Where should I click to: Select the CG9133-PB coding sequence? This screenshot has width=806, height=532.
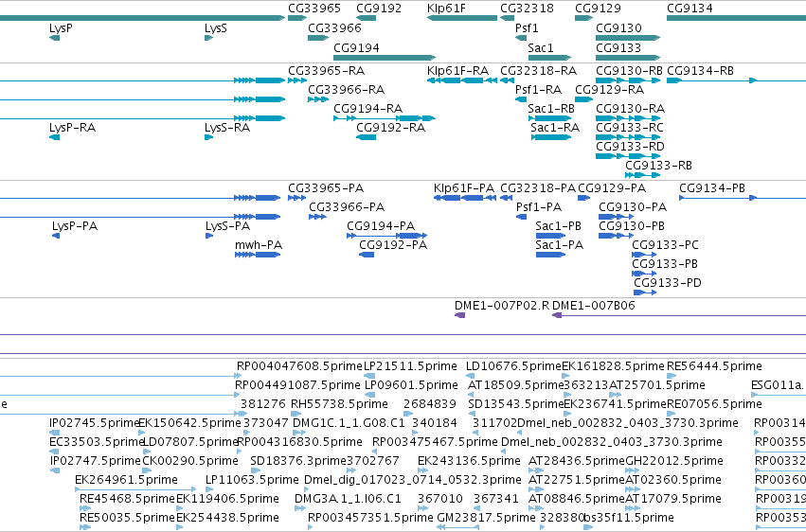click(644, 275)
